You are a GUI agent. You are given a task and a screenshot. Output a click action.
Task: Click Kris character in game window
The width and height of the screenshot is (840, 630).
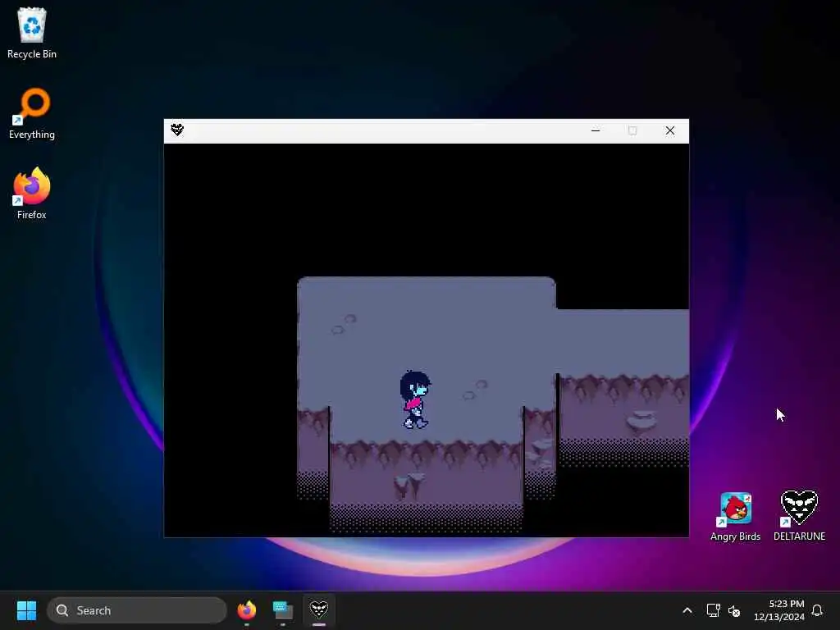pyautogui.click(x=415, y=399)
